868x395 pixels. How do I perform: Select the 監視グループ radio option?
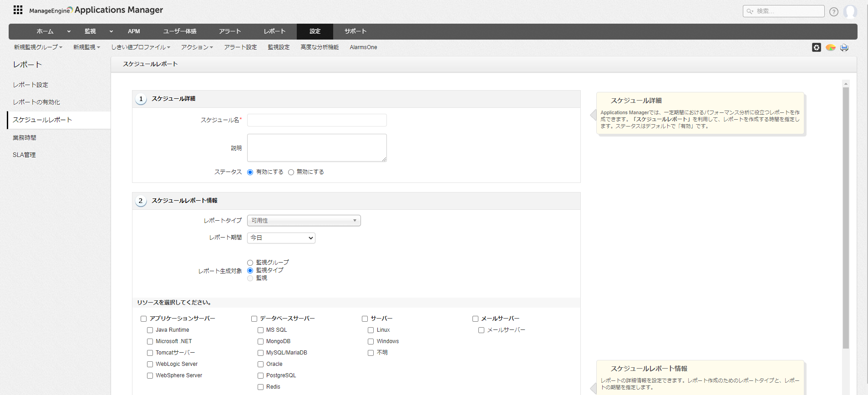(x=250, y=263)
